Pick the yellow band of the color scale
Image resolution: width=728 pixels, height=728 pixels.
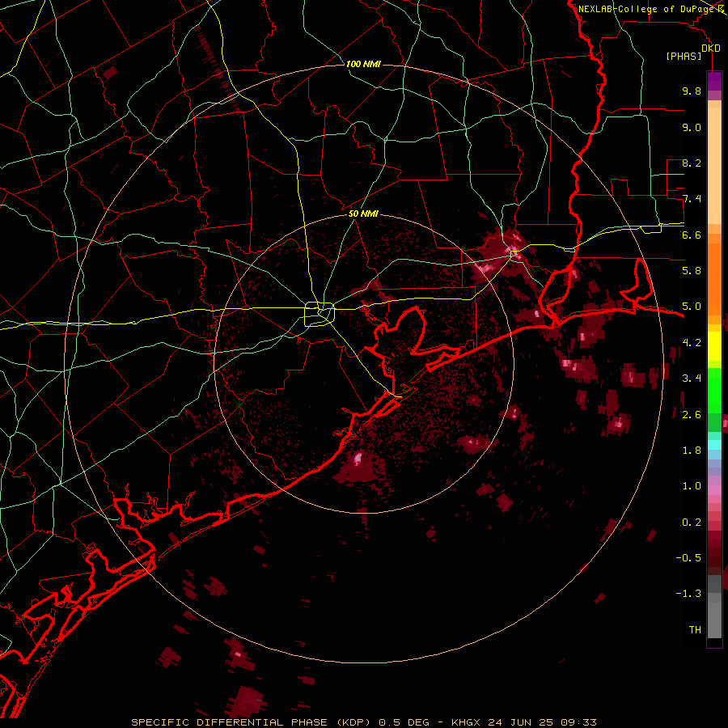714,346
